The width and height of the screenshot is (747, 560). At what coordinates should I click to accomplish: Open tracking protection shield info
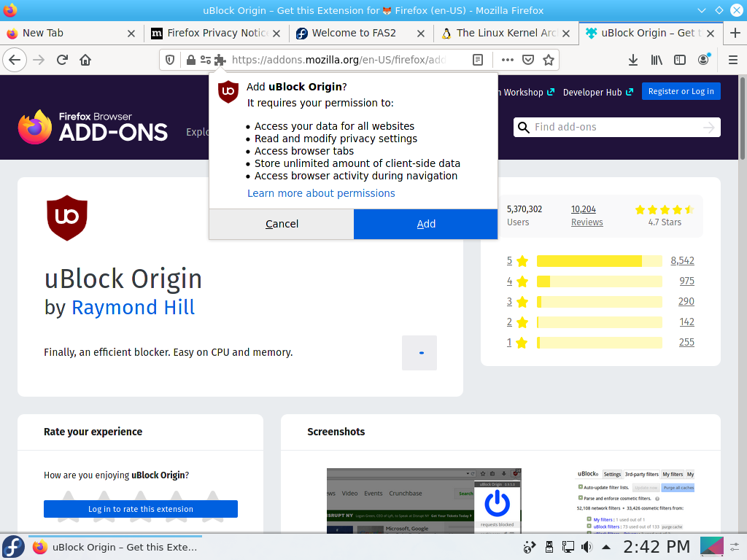click(x=170, y=60)
